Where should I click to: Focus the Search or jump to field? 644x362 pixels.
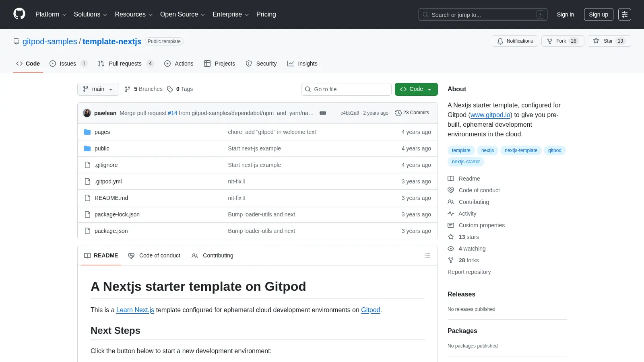click(483, 14)
